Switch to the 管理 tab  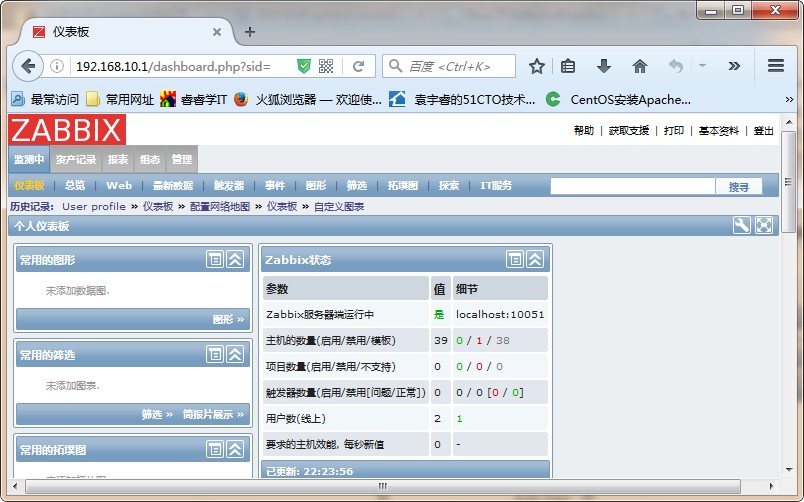pyautogui.click(x=182, y=159)
